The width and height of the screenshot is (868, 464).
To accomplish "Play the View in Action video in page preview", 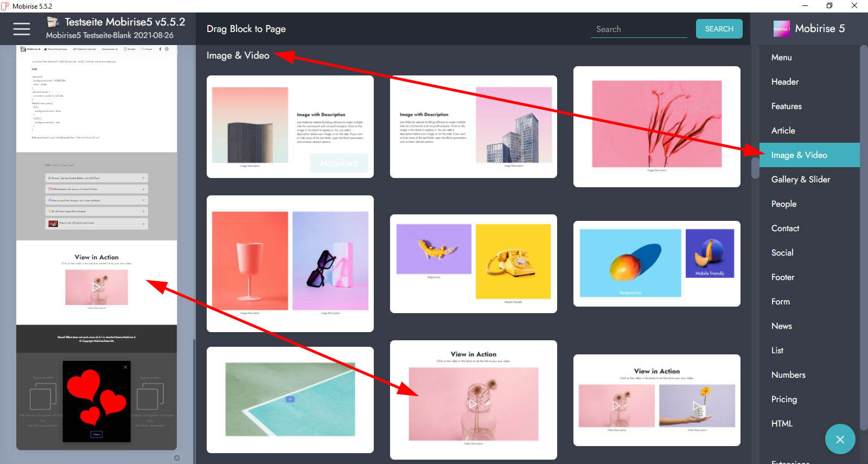I will click(x=97, y=287).
